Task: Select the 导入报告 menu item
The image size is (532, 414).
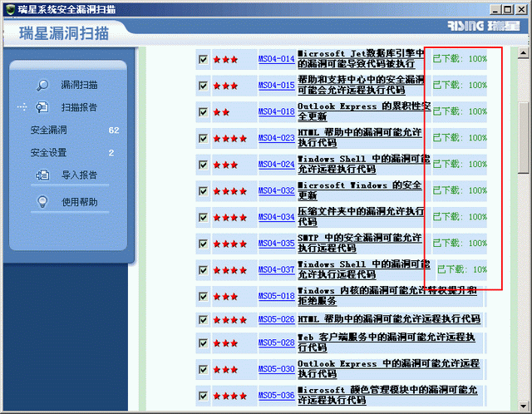Action: coord(79,175)
